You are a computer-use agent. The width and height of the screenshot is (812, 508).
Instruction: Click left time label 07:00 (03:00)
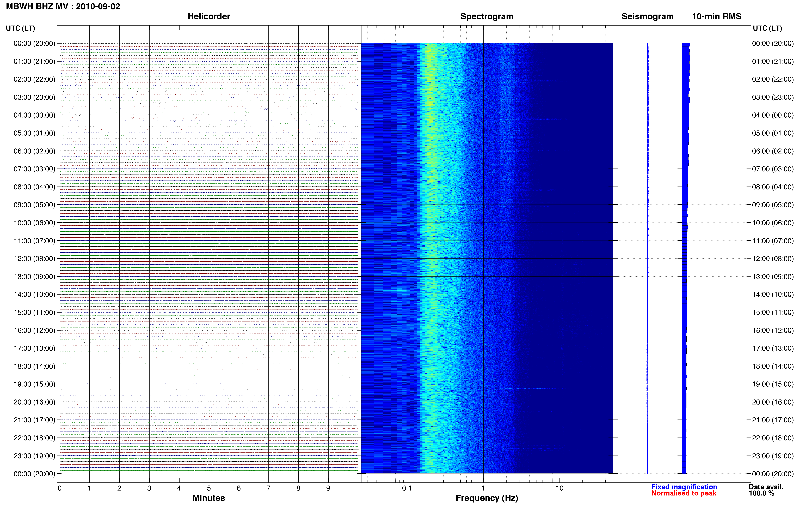(34, 169)
